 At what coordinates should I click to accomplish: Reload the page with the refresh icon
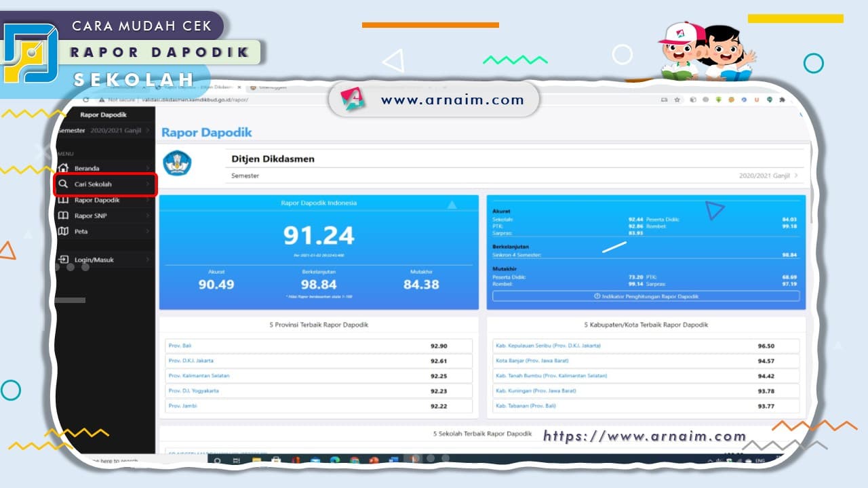pos(85,100)
